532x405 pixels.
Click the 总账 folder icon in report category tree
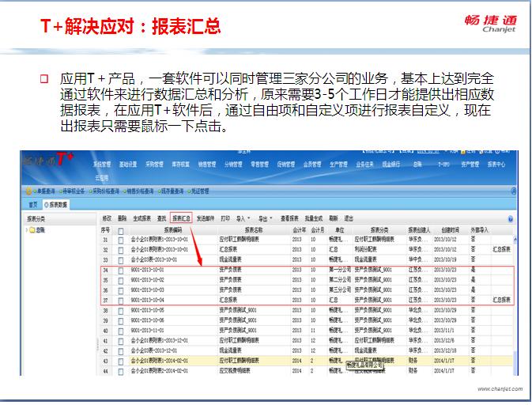32,230
